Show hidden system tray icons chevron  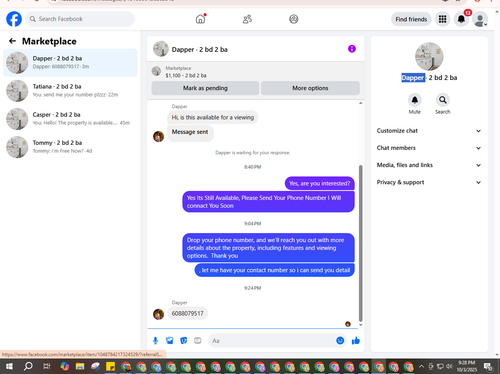pos(421,367)
